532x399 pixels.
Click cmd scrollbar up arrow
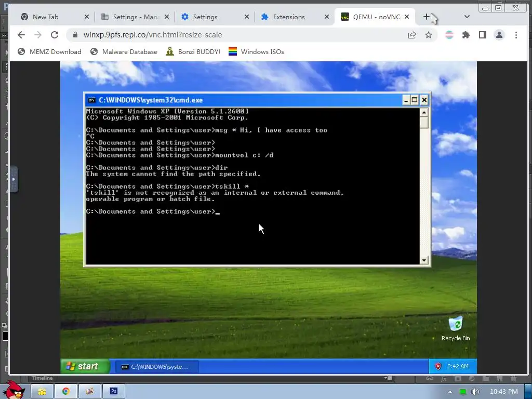(x=424, y=112)
